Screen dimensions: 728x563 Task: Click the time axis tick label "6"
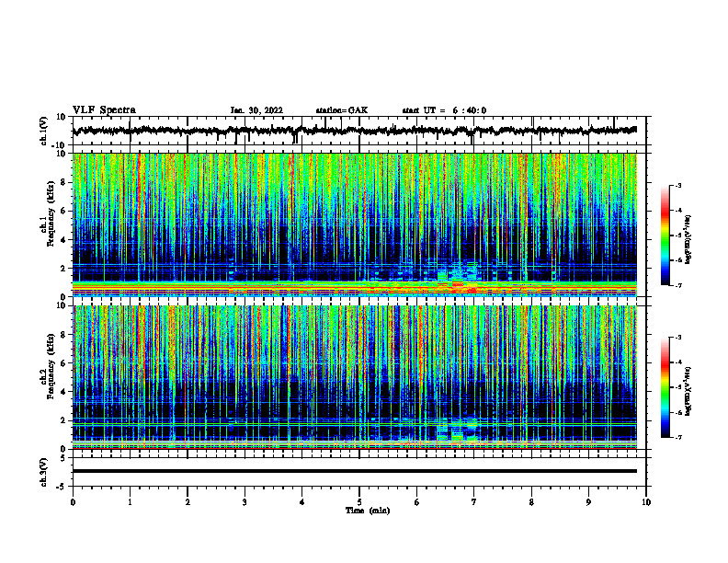tap(417, 502)
